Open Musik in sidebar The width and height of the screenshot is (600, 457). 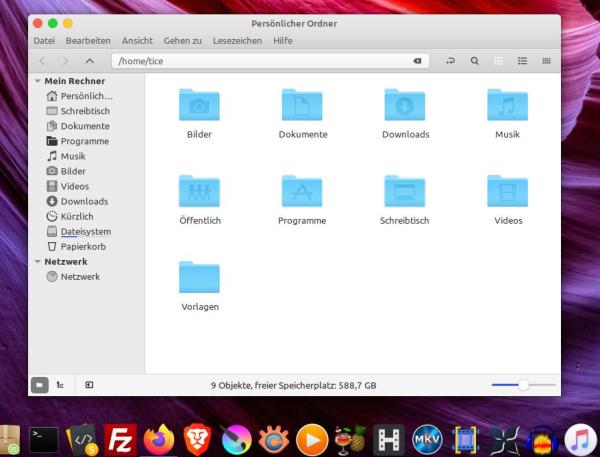coord(66,156)
